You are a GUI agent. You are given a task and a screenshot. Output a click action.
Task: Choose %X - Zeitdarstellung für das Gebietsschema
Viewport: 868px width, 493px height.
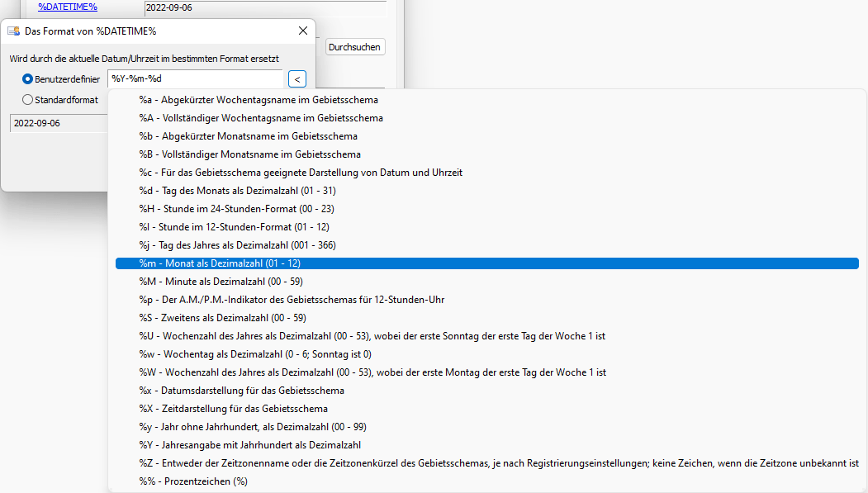487,408
